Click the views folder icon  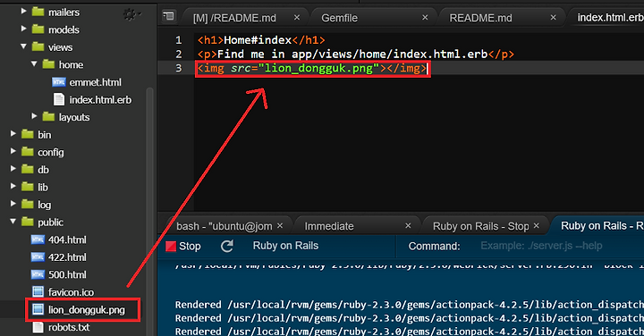[38, 46]
